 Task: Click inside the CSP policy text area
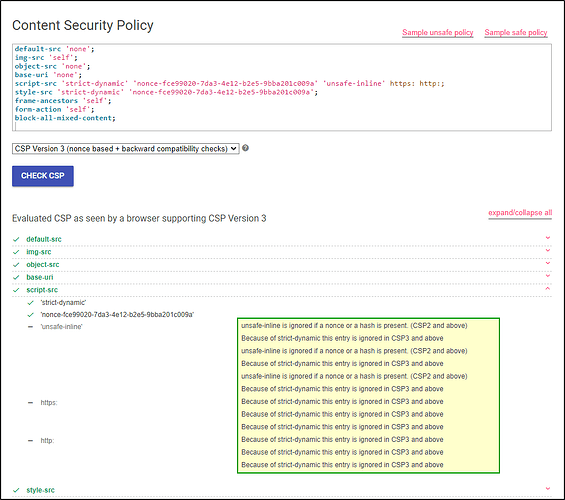[x=282, y=88]
